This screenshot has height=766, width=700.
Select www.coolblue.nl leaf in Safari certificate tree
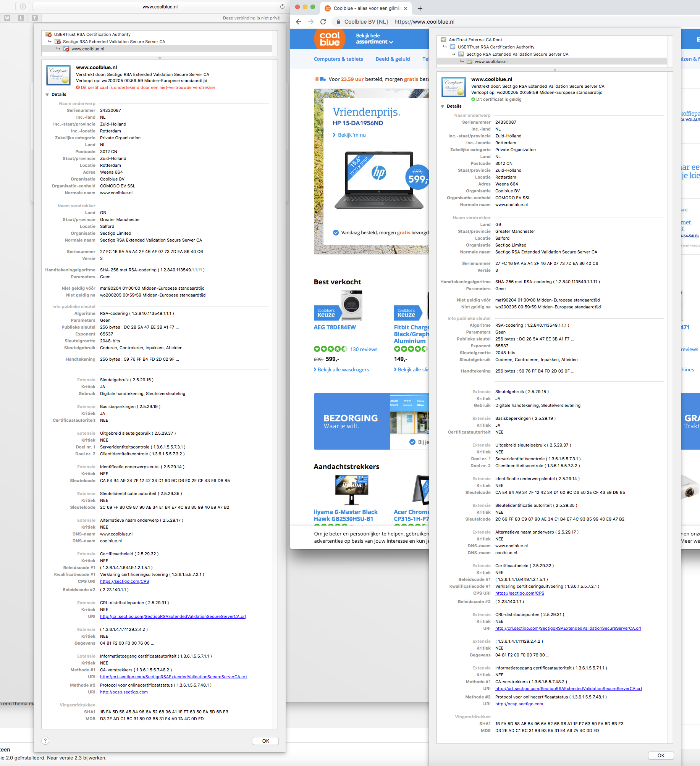click(x=157, y=49)
